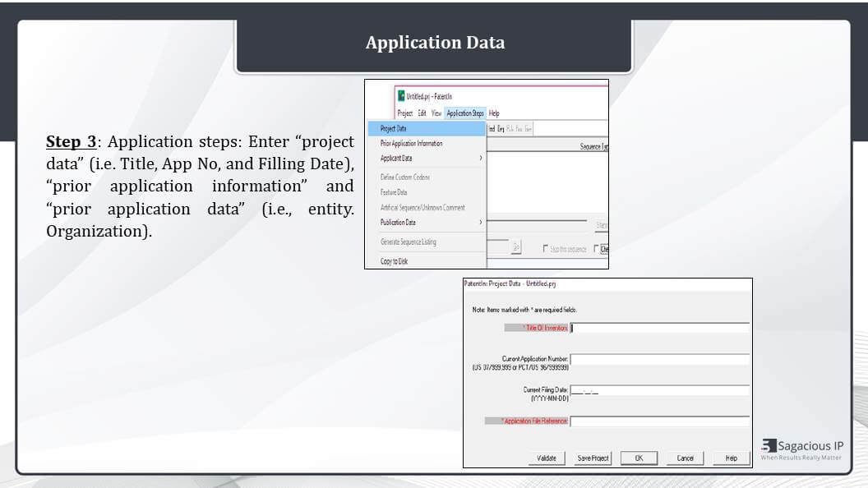The width and height of the screenshot is (868, 488).
Task: Expand the Applicant Data submenu
Action: point(427,159)
